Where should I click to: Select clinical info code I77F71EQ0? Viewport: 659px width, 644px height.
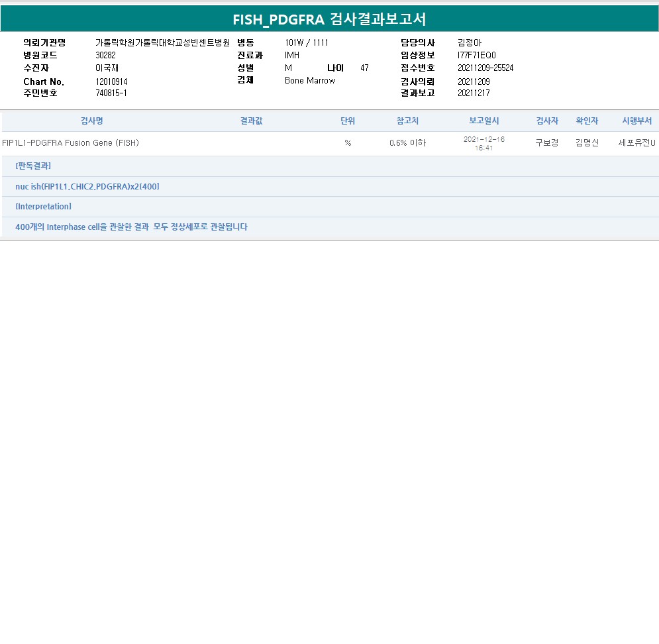[477, 55]
